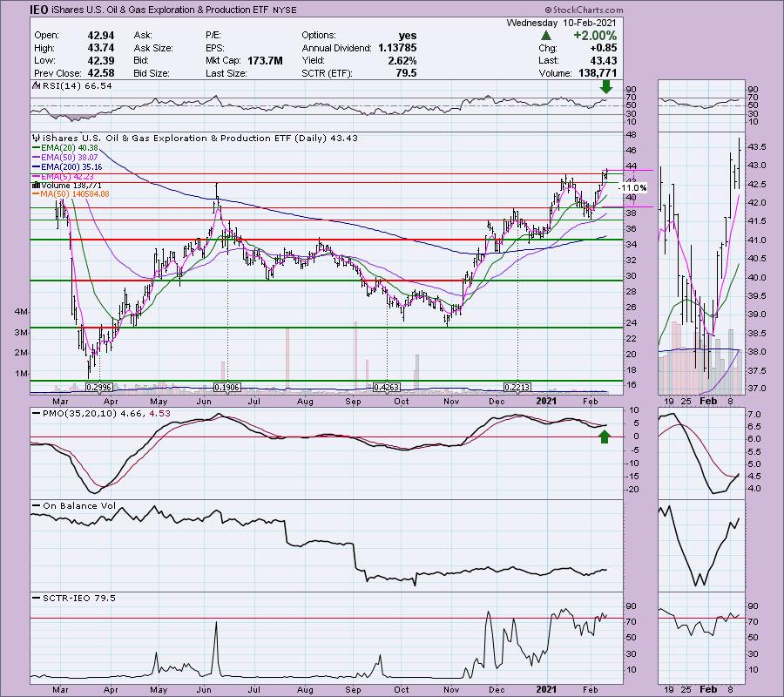Click the RSI(14) 66.54 indicator label
The height and width of the screenshot is (697, 784).
pyautogui.click(x=77, y=86)
